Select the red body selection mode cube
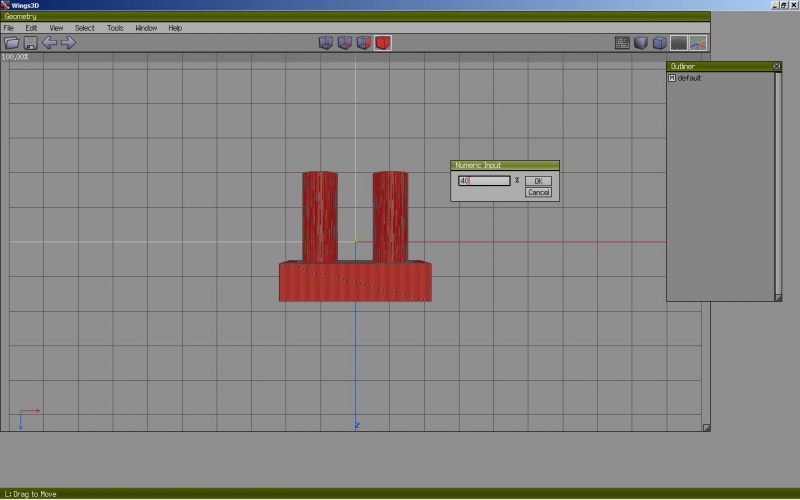 click(383, 43)
